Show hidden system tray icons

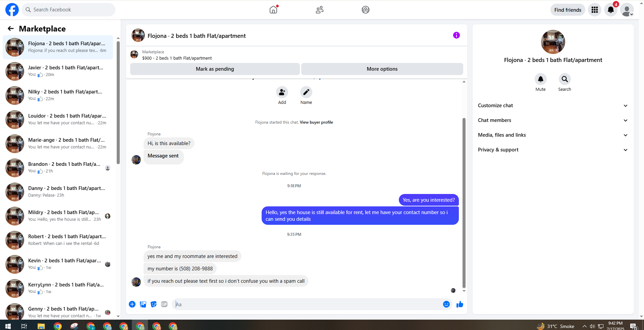(x=584, y=326)
